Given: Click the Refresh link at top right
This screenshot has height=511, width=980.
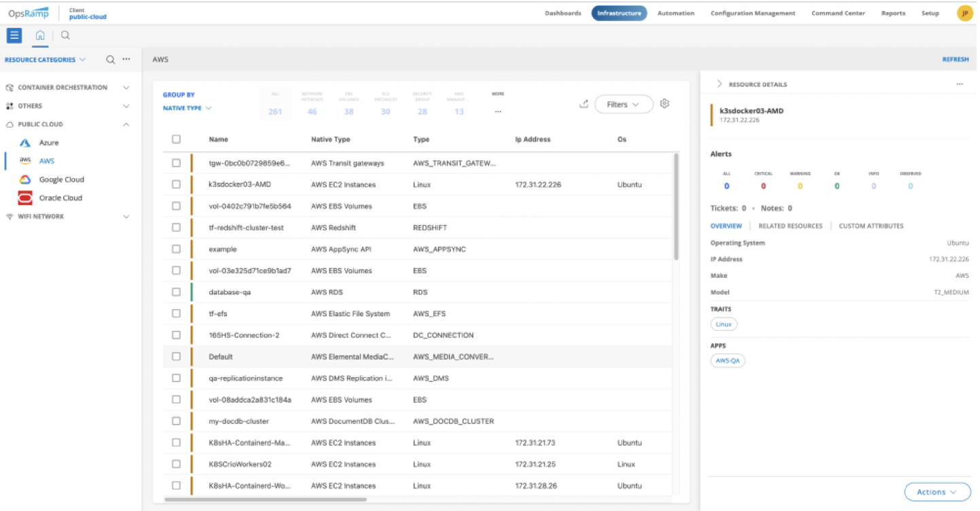Looking at the screenshot, I should [955, 59].
